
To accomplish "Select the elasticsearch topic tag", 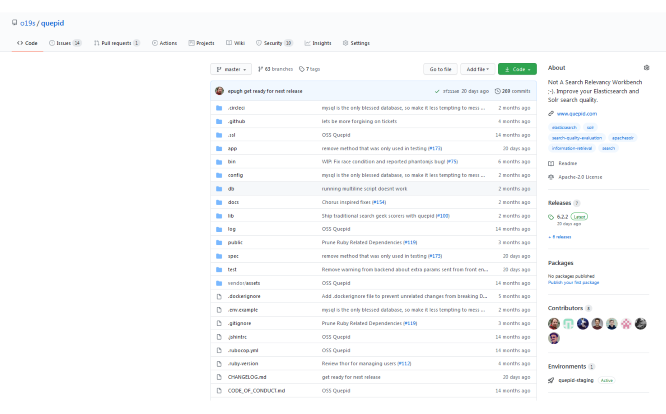I will [564, 127].
